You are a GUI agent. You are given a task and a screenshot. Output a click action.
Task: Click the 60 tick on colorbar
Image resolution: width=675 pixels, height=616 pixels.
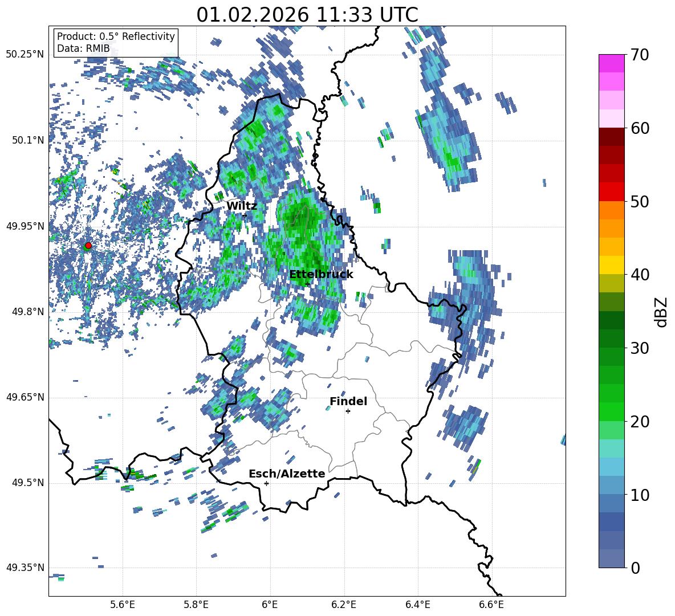(x=640, y=128)
